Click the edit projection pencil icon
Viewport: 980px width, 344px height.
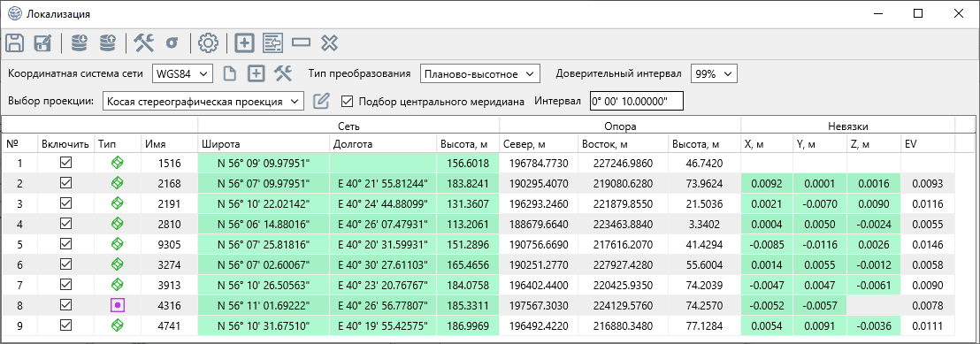click(x=321, y=101)
